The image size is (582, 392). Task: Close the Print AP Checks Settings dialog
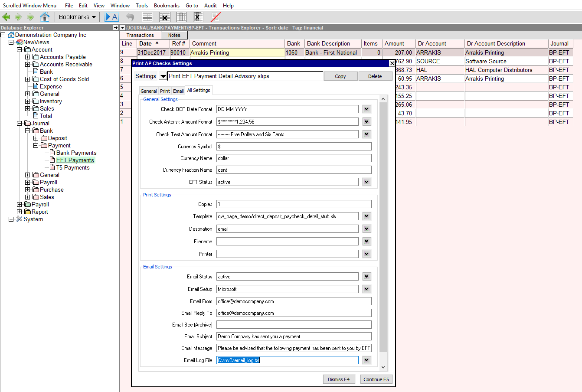(392, 63)
